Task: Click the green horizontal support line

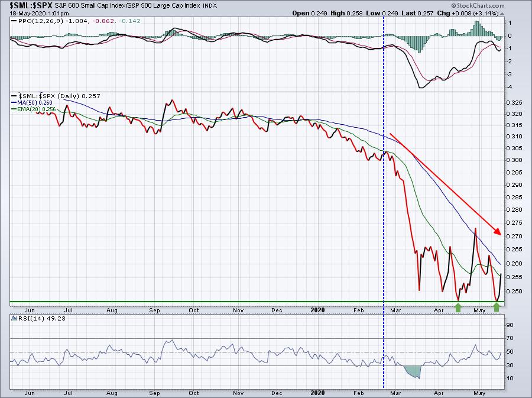Action: (236, 302)
